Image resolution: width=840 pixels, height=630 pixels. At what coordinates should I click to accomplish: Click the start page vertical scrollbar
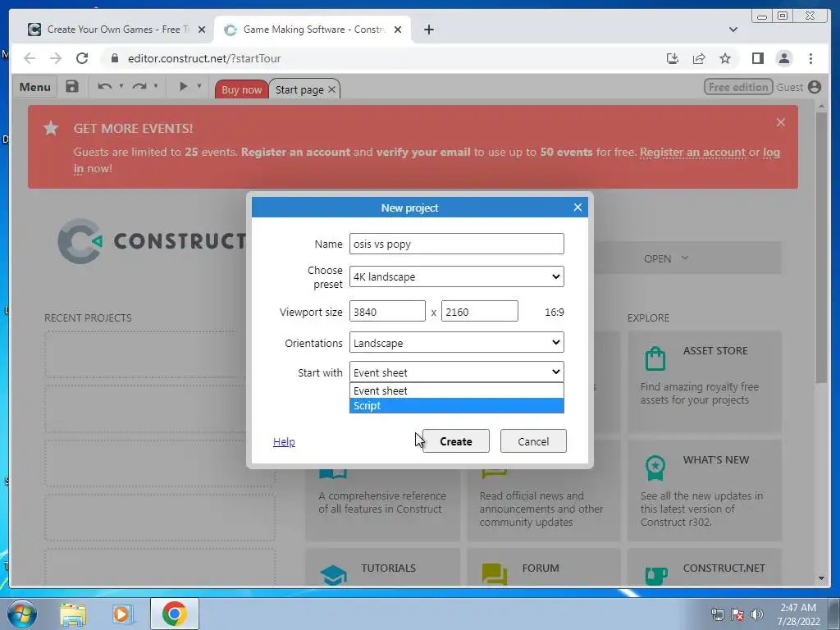(822, 246)
